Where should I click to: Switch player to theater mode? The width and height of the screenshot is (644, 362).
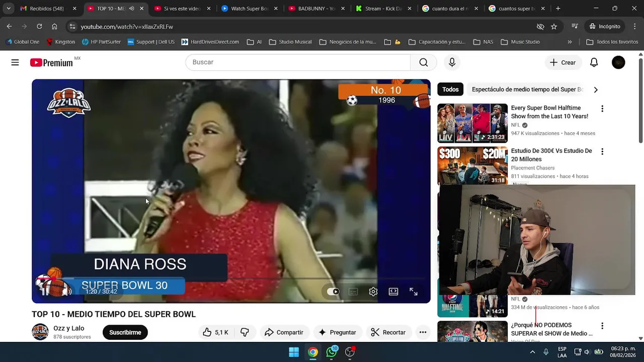[393, 292]
